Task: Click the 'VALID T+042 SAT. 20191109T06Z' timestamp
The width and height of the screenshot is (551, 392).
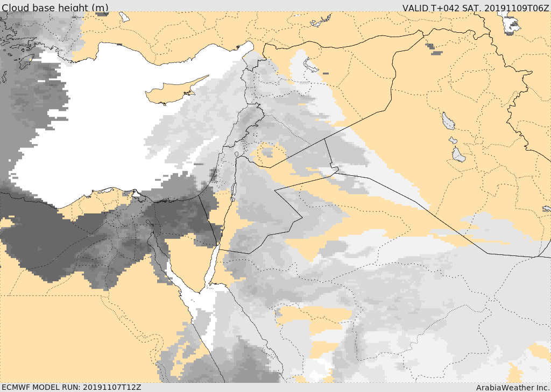Action: (x=476, y=8)
